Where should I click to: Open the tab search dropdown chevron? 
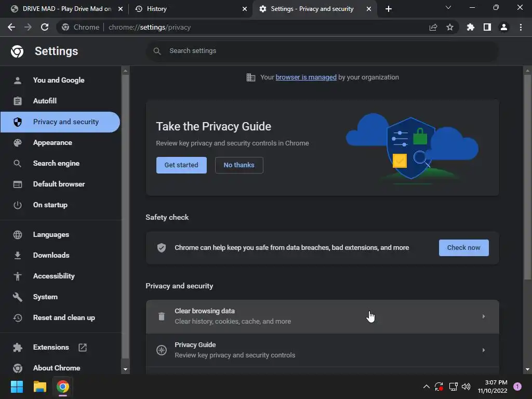click(x=448, y=7)
